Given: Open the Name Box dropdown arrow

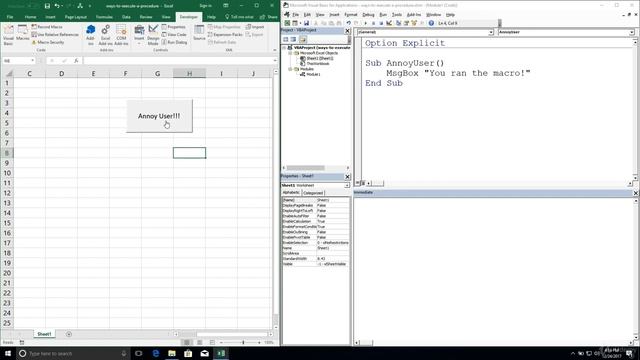Looking at the screenshot, I should (33, 61).
